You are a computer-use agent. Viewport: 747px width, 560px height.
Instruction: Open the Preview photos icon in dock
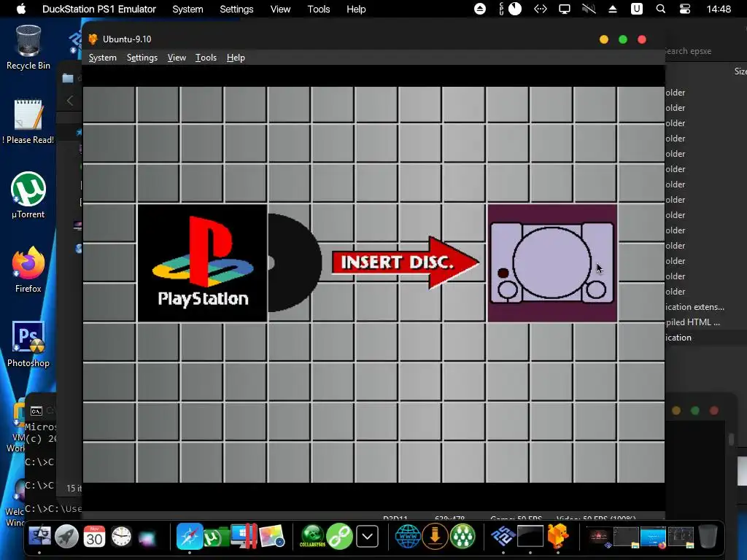[272, 537]
